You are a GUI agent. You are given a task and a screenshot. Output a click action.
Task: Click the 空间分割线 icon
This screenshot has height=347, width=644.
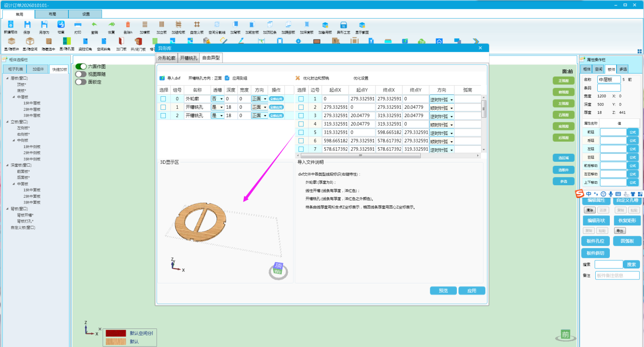[x=217, y=25]
